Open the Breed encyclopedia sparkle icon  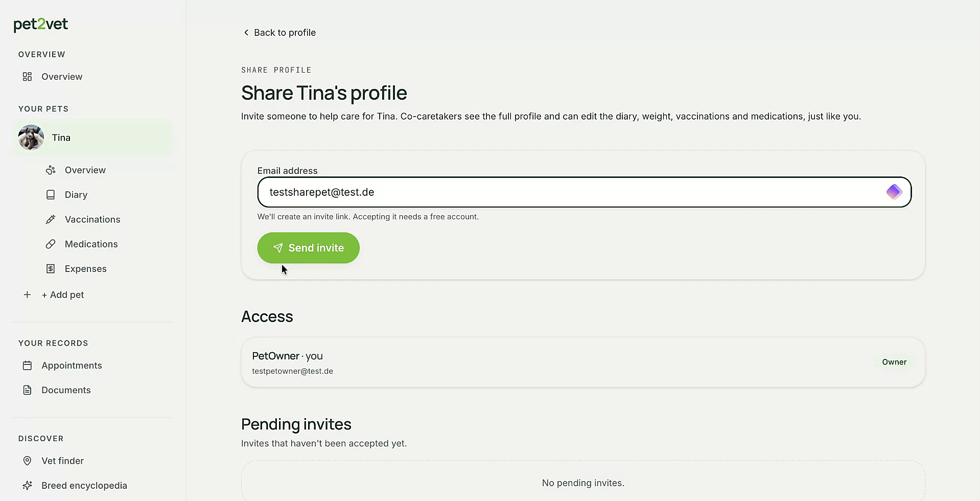(27, 486)
